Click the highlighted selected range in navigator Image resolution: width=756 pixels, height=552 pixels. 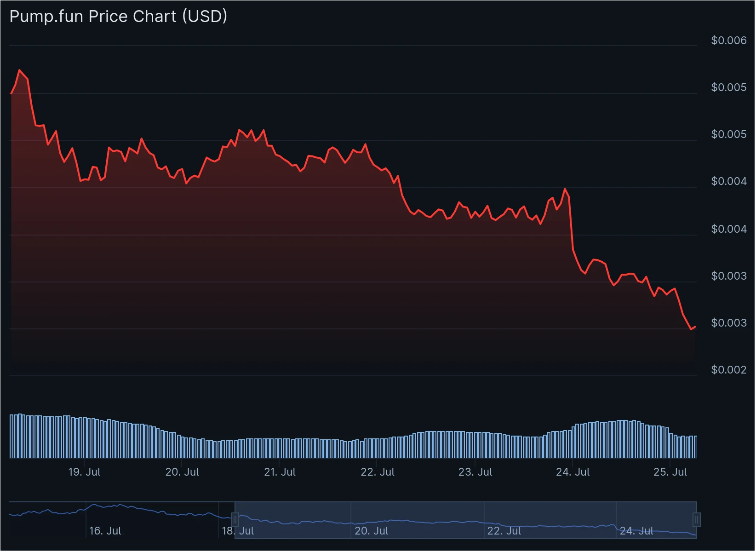[466, 520]
